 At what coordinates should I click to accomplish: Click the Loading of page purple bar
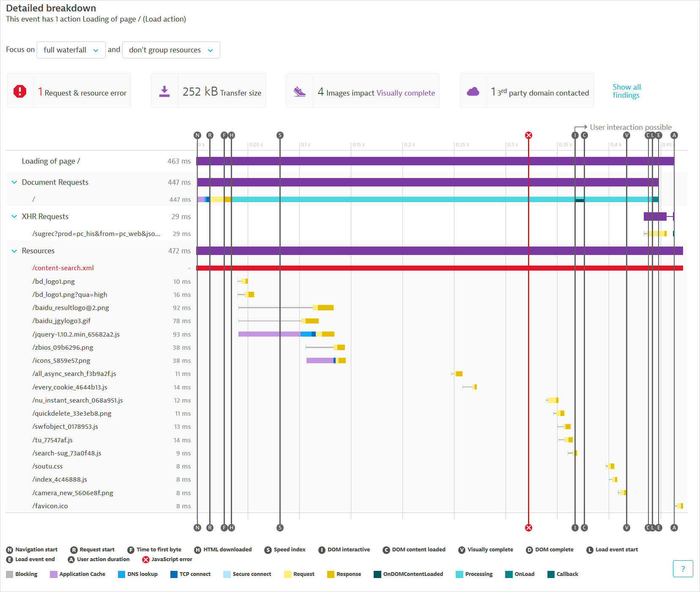point(435,161)
